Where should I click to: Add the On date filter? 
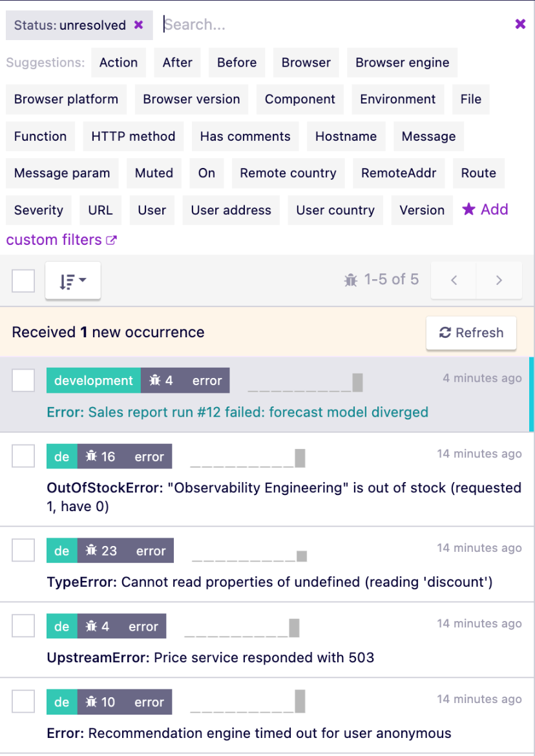point(207,173)
